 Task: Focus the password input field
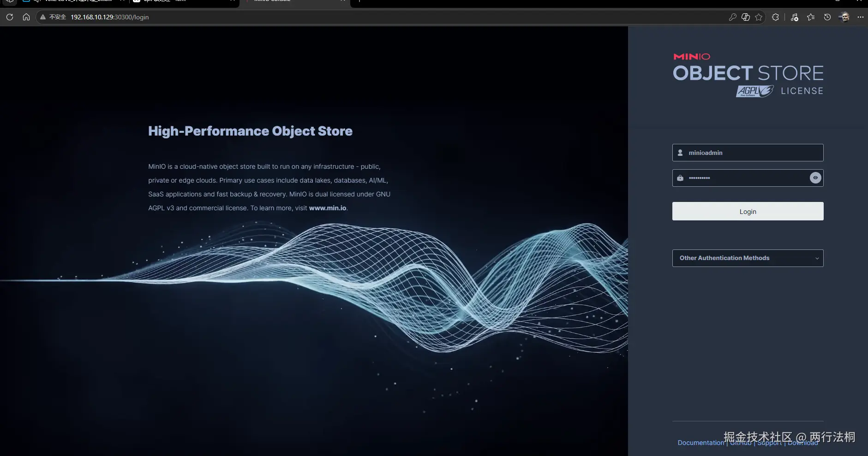coord(748,178)
